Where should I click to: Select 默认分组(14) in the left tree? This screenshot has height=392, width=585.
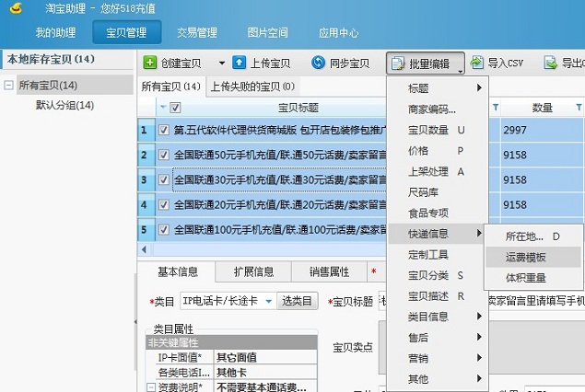64,105
